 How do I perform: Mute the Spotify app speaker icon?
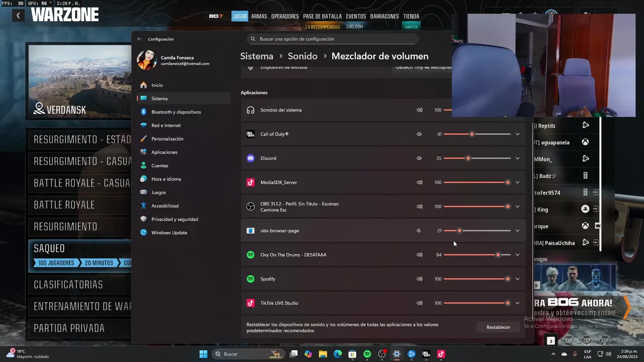click(x=419, y=279)
